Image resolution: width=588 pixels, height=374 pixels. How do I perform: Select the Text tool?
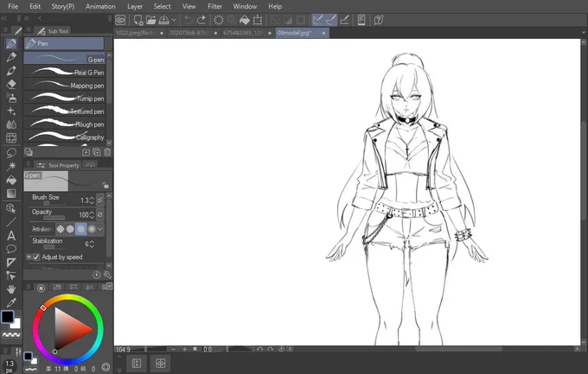coord(11,236)
